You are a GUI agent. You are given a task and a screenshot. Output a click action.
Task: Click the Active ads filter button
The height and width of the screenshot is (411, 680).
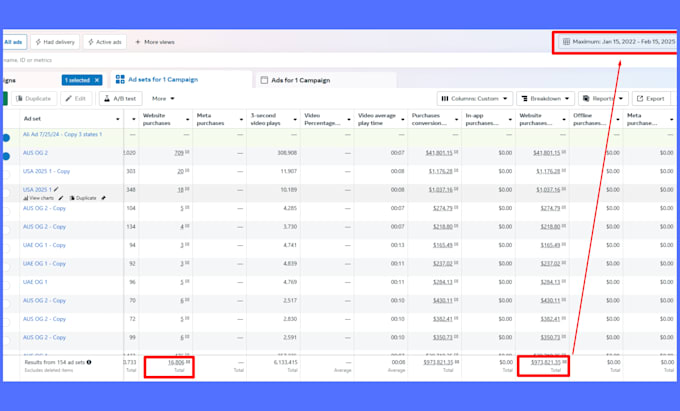pyautogui.click(x=106, y=42)
